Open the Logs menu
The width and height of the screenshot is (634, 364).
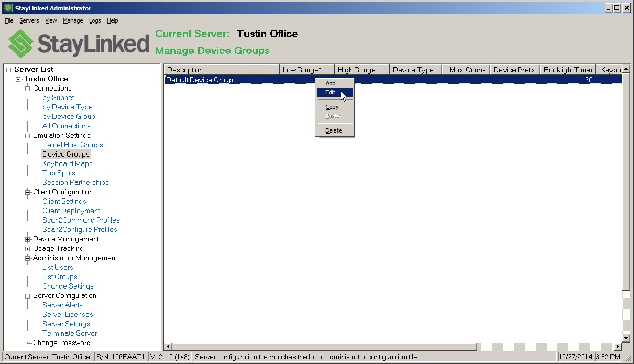click(95, 20)
